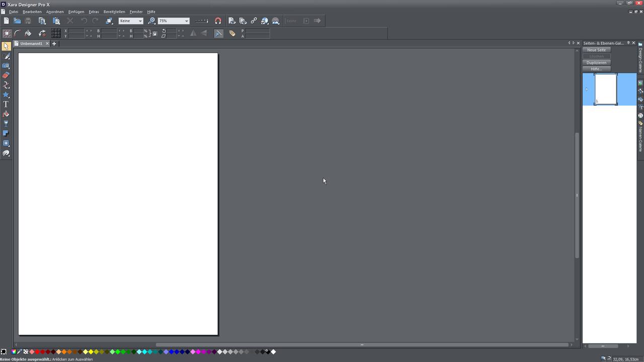Click the Copy icon in toolbar

pyautogui.click(x=42, y=21)
